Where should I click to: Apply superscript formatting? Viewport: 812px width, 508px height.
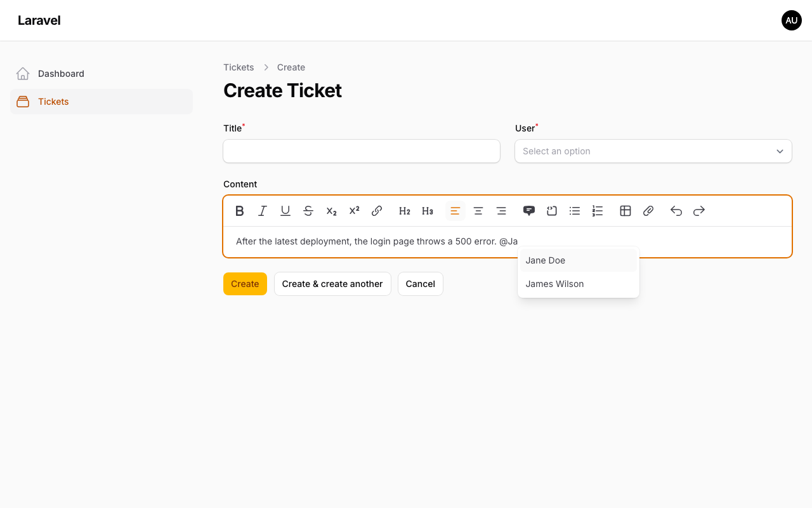(x=354, y=210)
